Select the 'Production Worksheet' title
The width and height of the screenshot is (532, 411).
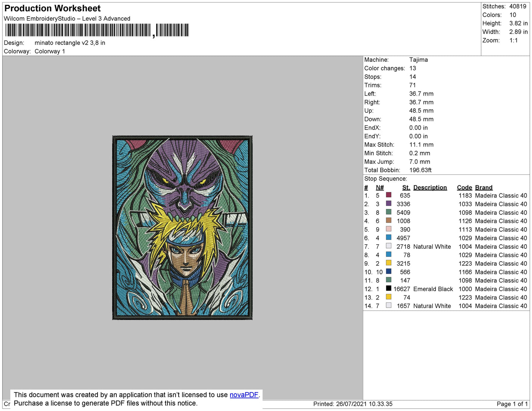point(52,8)
